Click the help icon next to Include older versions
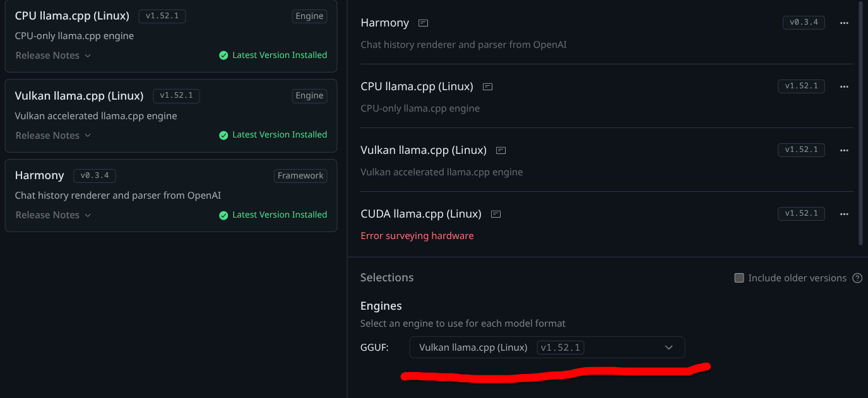This screenshot has width=868, height=398. (857, 278)
